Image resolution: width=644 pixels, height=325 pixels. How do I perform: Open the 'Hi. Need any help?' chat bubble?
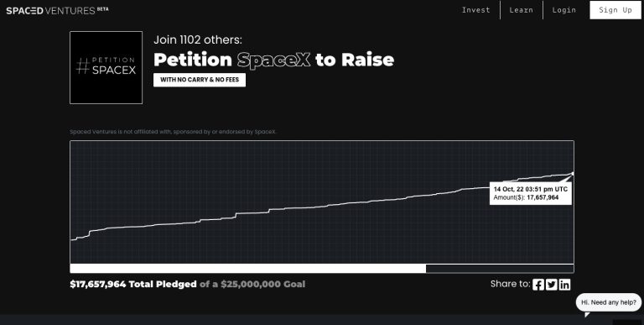click(609, 302)
